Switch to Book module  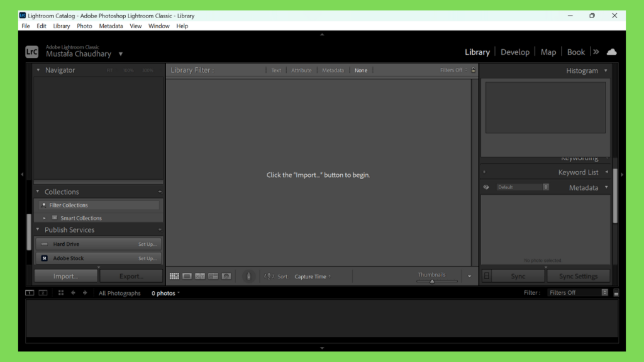coord(575,52)
